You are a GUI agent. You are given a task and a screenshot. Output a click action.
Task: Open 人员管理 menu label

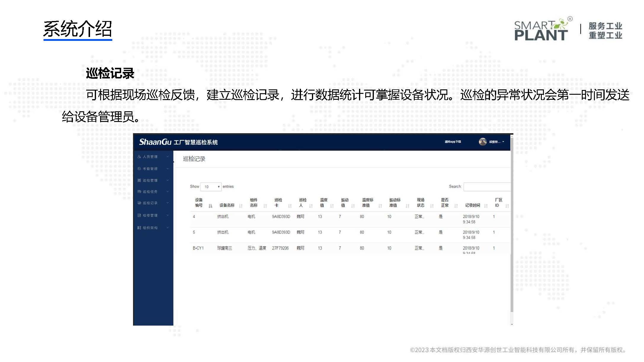tap(150, 157)
